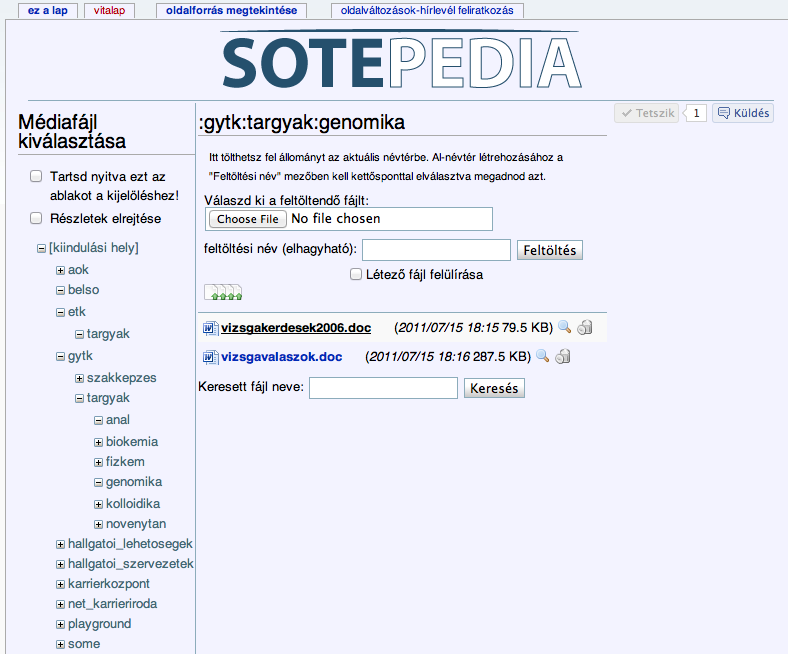Delete vizsgakerdesek2006.doc via trash icon

tap(584, 328)
